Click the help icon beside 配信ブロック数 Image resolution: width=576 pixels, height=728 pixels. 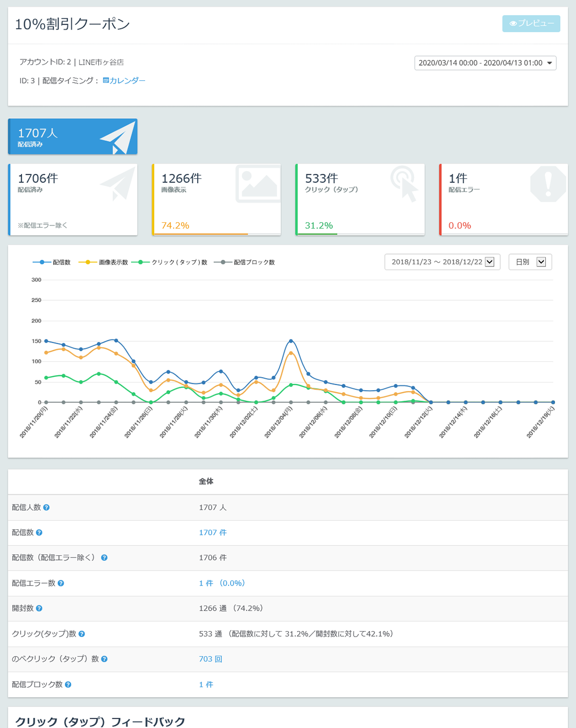click(68, 684)
